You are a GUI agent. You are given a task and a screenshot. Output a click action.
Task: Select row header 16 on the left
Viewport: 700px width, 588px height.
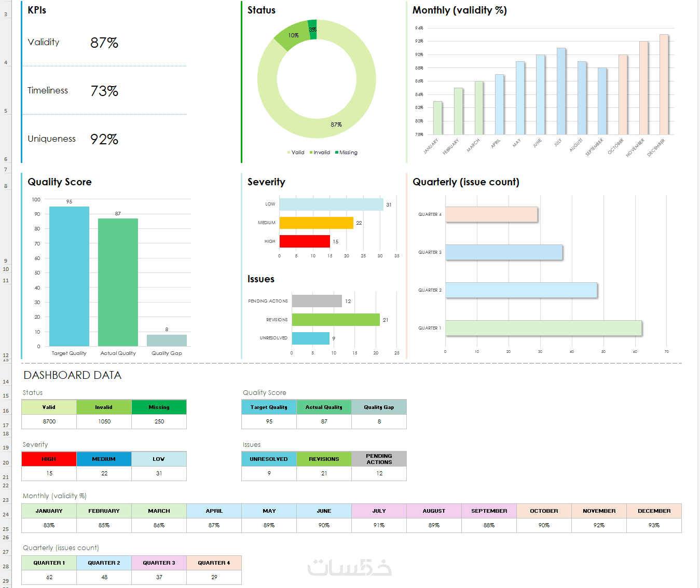click(6, 411)
